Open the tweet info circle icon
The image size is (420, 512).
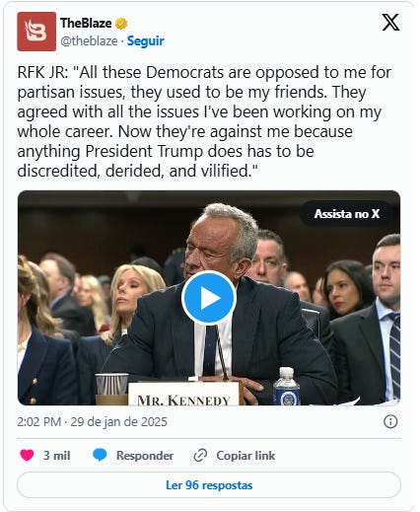click(390, 421)
